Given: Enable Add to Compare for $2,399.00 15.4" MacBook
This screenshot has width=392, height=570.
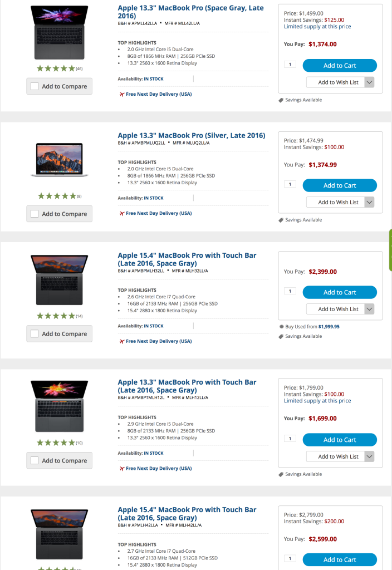Looking at the screenshot, I should pyautogui.click(x=35, y=333).
